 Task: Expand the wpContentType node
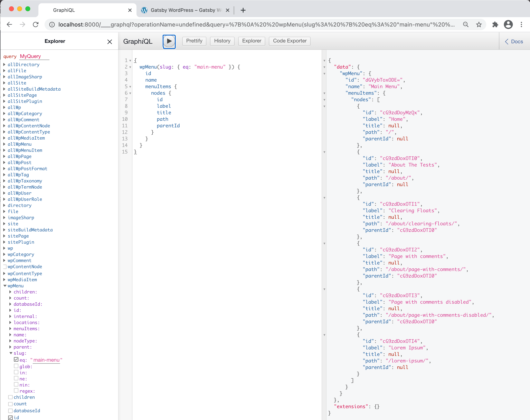click(4, 273)
